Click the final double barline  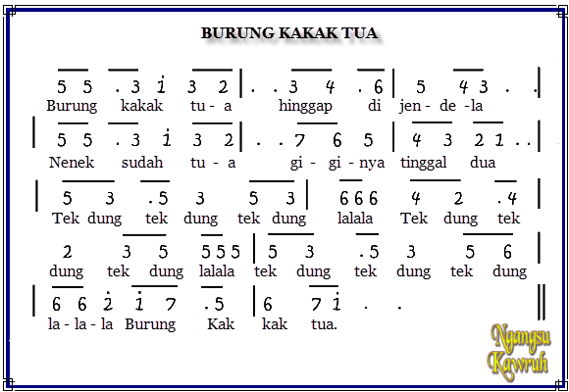(x=542, y=302)
